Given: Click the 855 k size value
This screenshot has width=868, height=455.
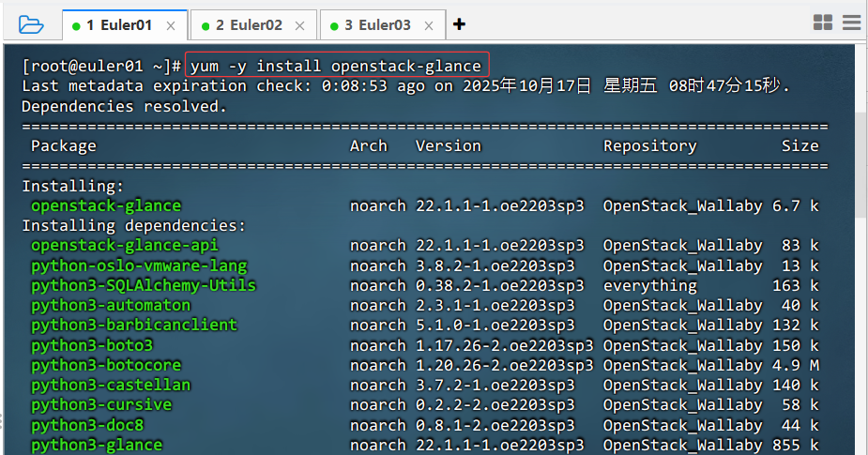Looking at the screenshot, I should click(x=796, y=445).
